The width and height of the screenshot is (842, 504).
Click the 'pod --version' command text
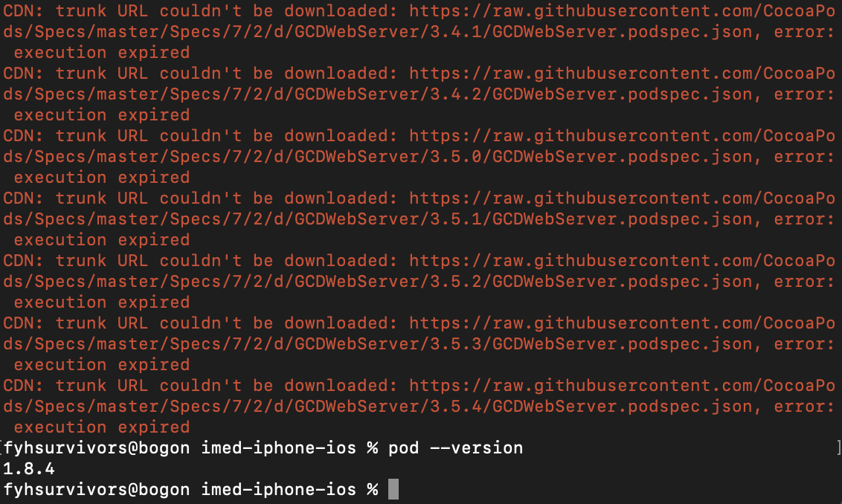tap(455, 448)
